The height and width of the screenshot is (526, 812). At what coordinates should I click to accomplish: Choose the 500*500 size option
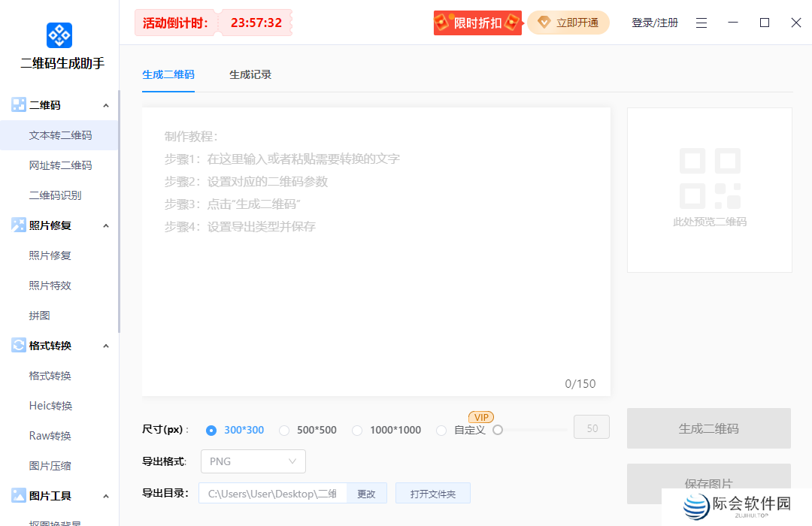(284, 430)
